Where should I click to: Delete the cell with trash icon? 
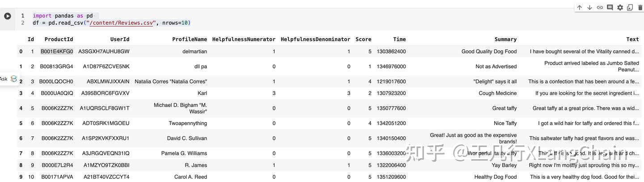pyautogui.click(x=640, y=8)
